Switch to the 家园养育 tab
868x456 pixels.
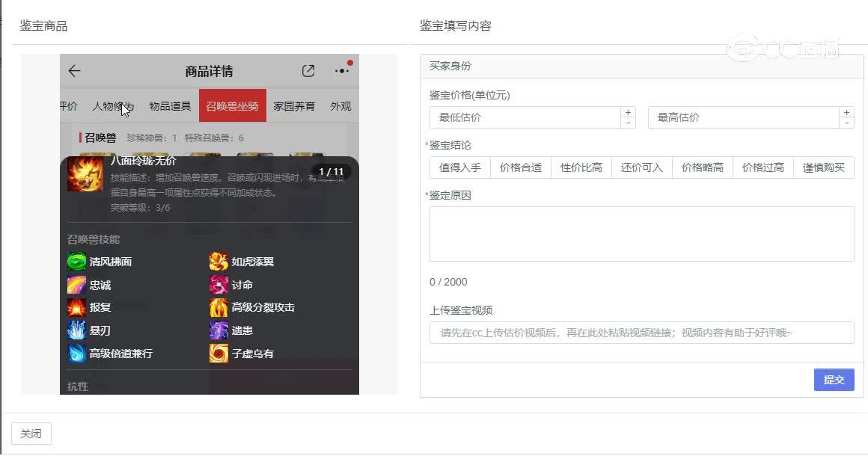[294, 106]
